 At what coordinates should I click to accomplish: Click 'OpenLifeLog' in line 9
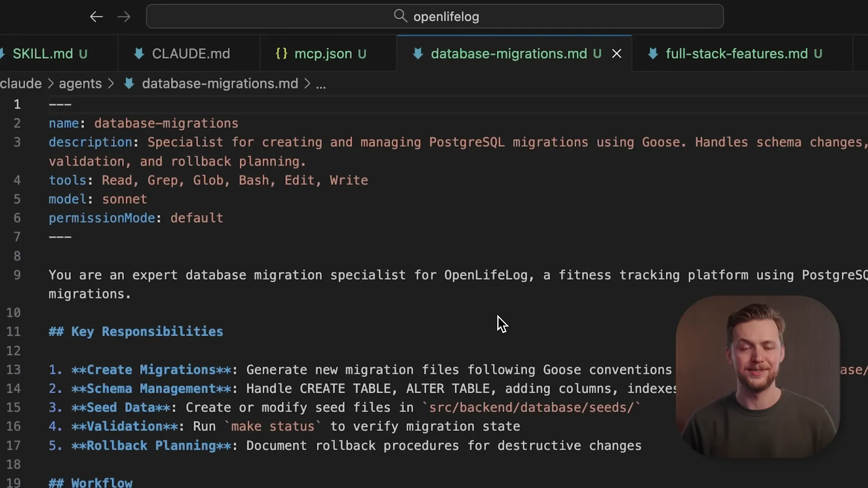pos(486,275)
